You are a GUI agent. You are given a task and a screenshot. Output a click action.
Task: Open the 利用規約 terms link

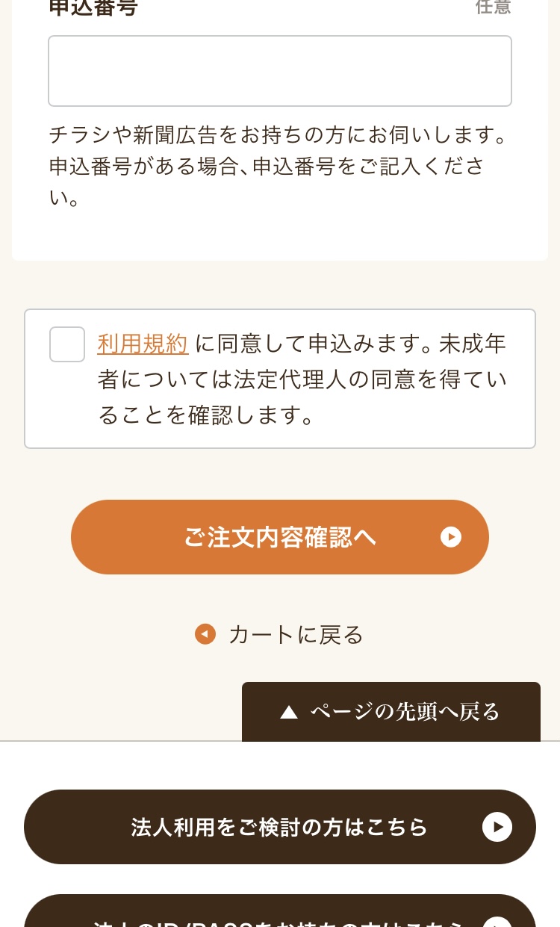point(143,344)
